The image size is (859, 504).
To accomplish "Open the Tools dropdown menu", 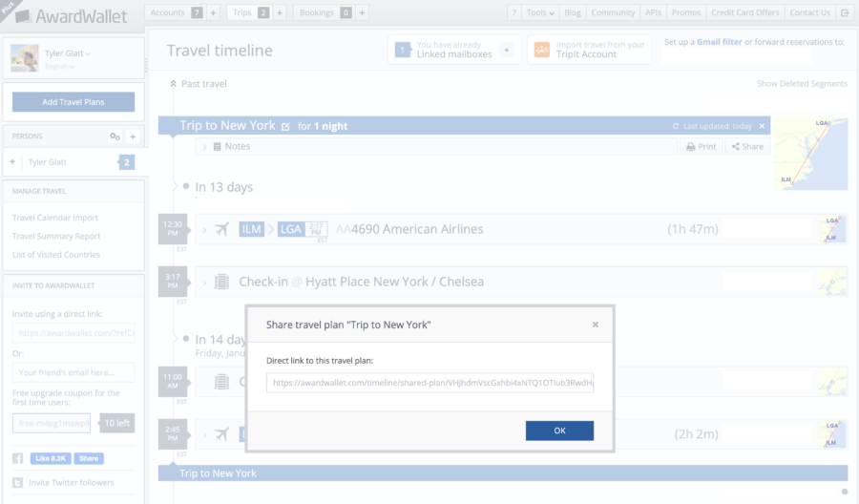I will coord(540,12).
